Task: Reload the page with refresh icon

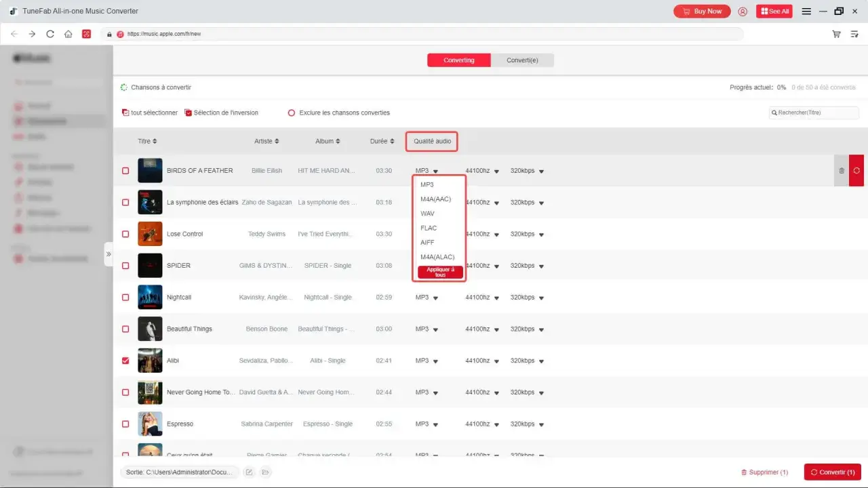Action: point(50,34)
